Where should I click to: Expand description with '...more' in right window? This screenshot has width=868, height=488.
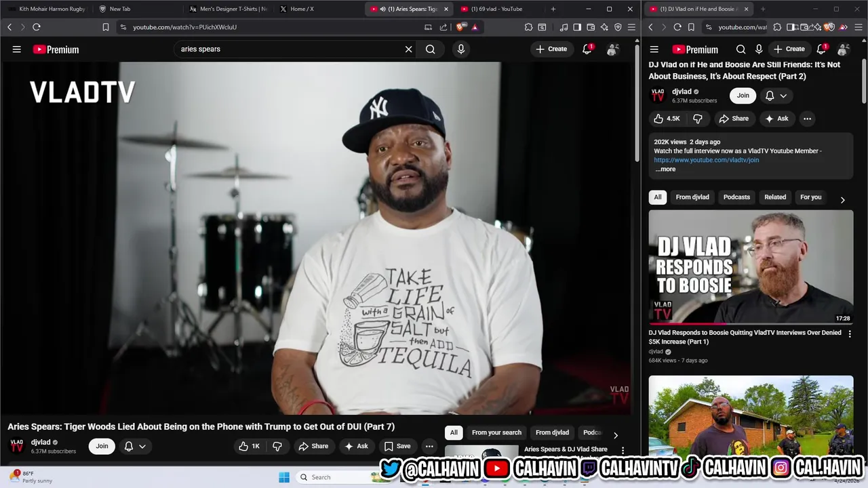665,169
